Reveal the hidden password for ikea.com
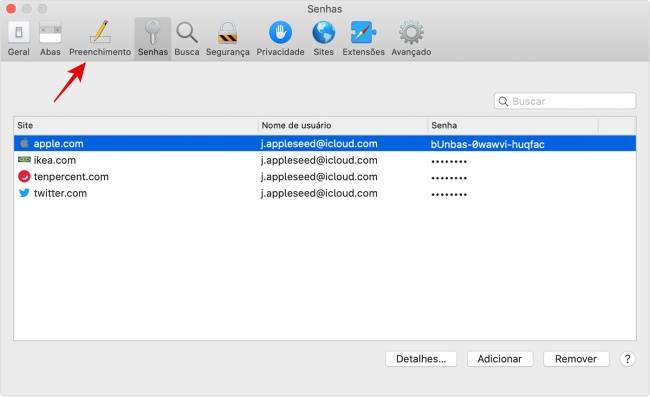This screenshot has height=397, width=650. pyautogui.click(x=449, y=161)
